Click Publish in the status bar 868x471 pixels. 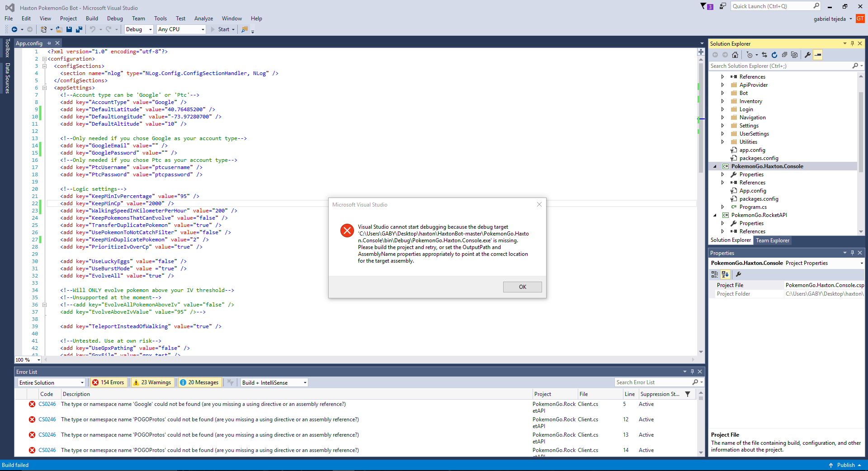[x=845, y=465]
